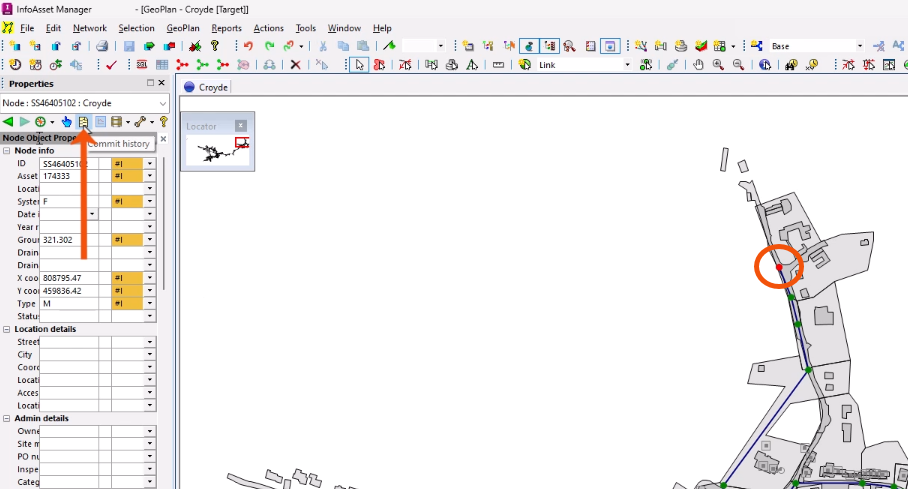
Task: Open the dropdown arrow beside the target-locate icon
Action: tap(52, 122)
